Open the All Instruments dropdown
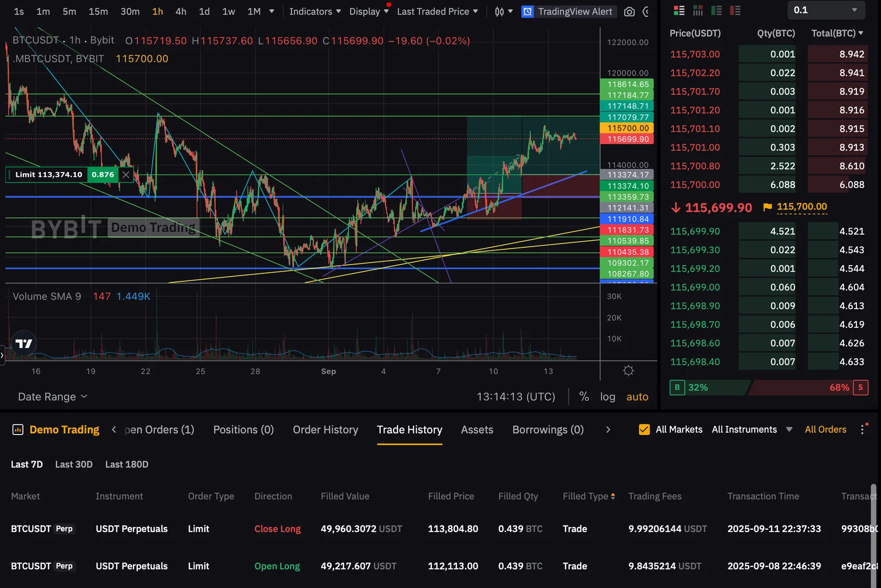The width and height of the screenshot is (881, 588). click(x=752, y=430)
